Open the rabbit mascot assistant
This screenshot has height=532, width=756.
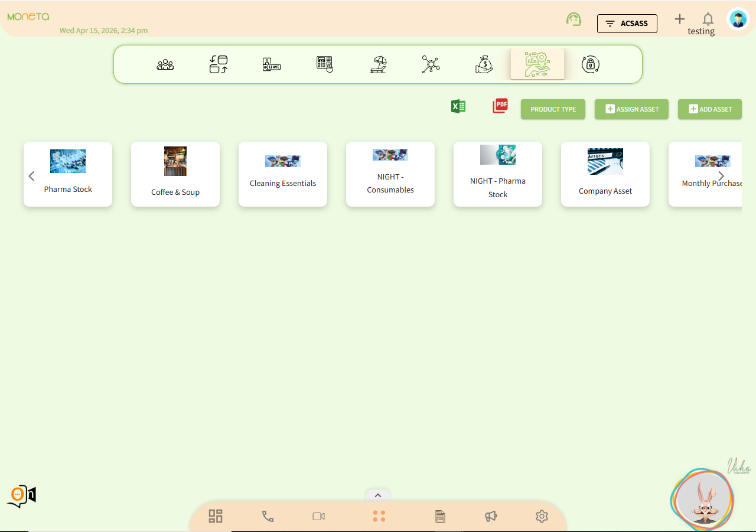(702, 500)
